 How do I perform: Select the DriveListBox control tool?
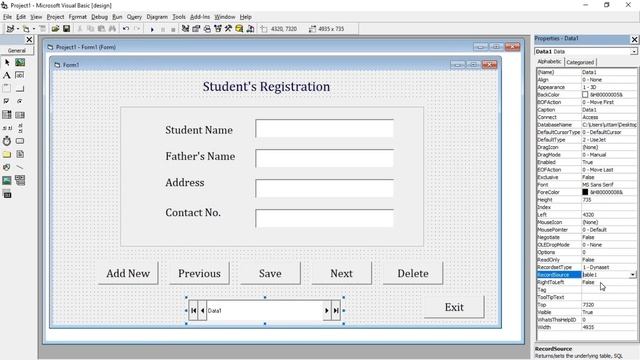(x=20, y=141)
